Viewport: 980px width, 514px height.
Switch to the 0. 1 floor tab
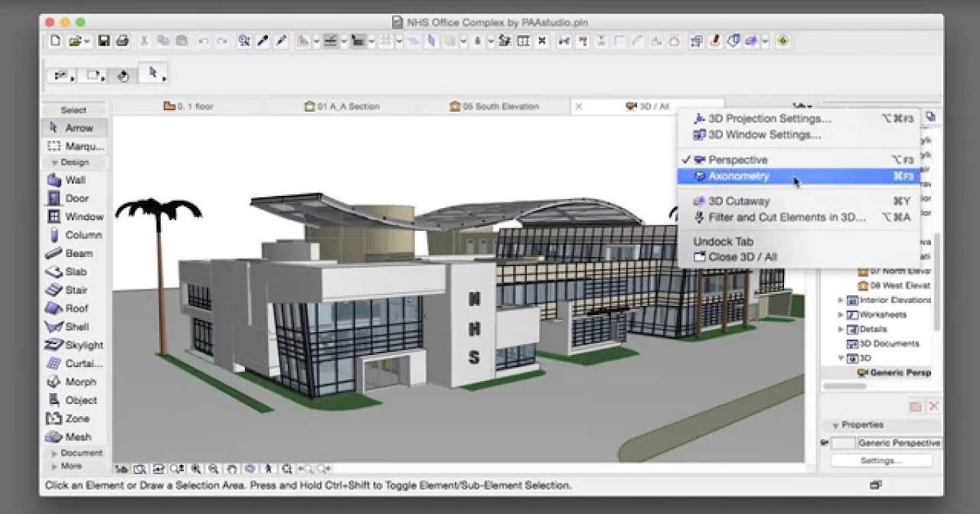(x=188, y=106)
